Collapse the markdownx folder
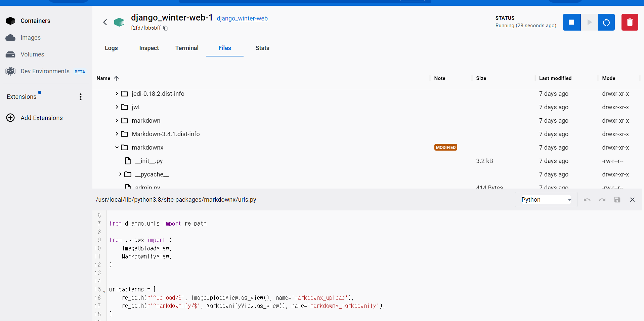This screenshot has height=321, width=644. pyautogui.click(x=117, y=147)
